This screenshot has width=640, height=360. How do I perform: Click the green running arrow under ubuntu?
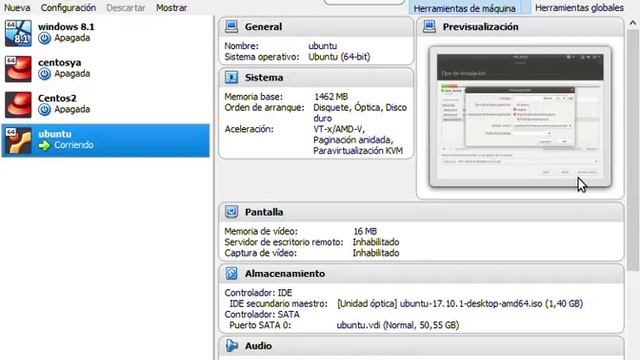tap(44, 145)
